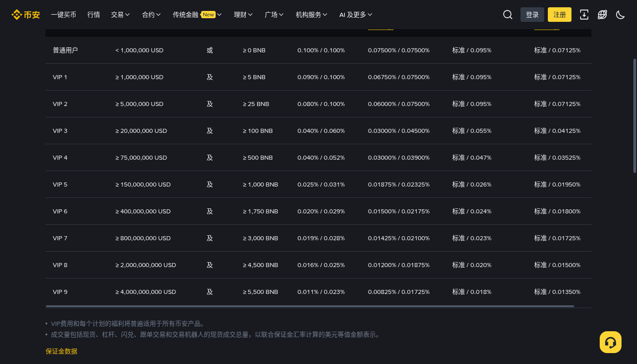Open the customer support headset chat icon

click(x=611, y=342)
